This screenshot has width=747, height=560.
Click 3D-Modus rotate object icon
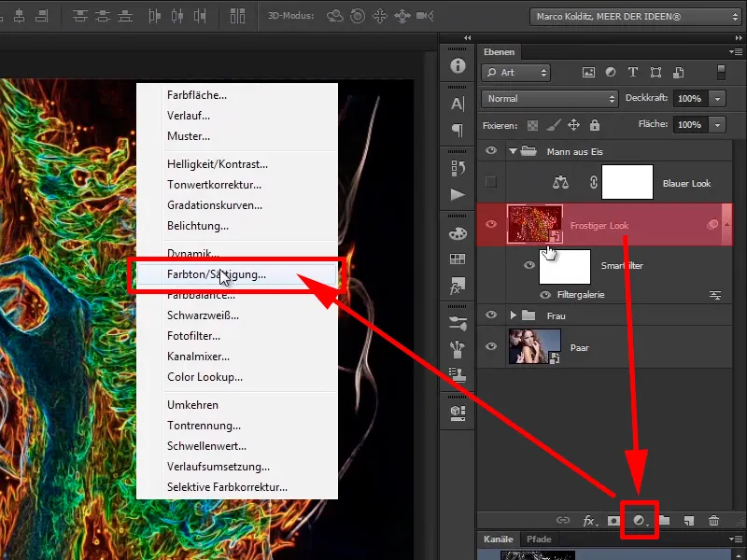tap(335, 16)
